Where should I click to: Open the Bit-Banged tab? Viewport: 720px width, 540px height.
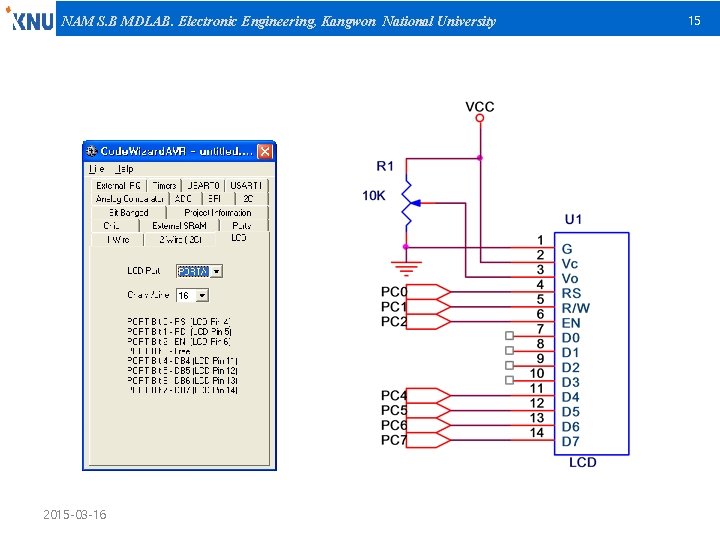coord(129,213)
